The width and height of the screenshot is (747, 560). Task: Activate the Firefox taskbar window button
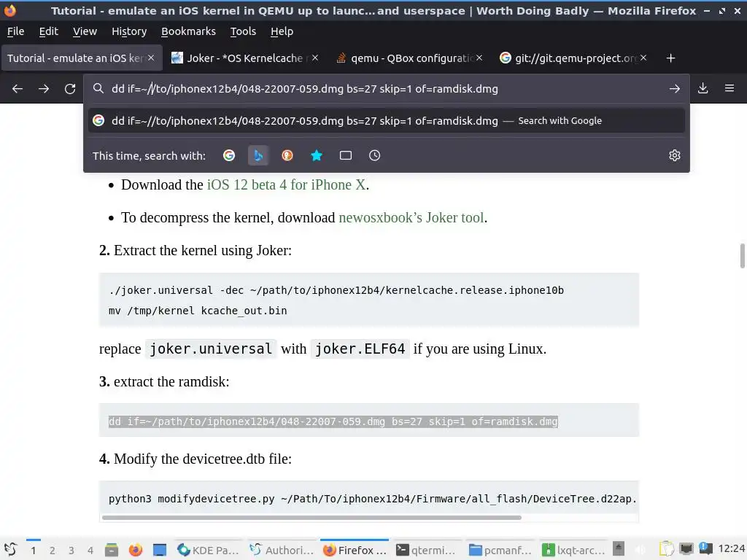(355, 550)
